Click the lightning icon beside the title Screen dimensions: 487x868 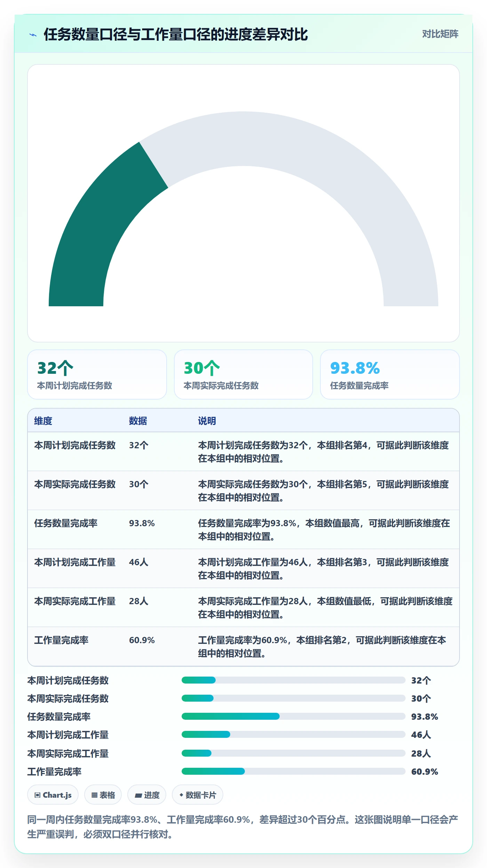[x=33, y=35]
